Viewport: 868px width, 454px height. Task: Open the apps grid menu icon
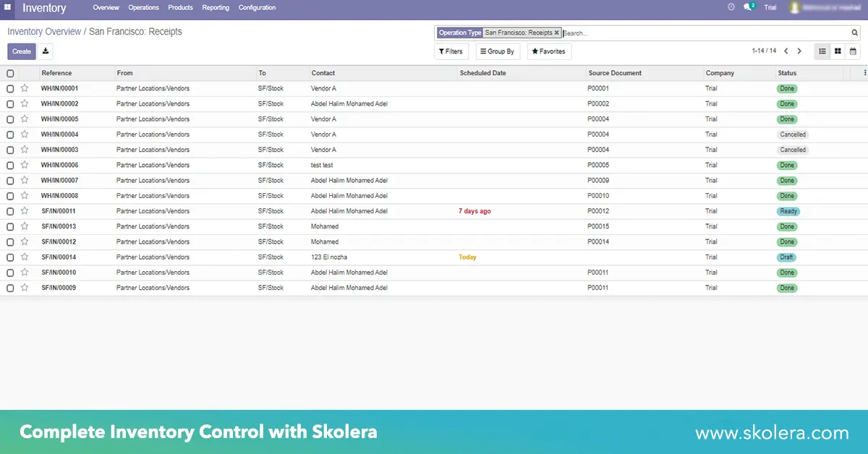(x=7, y=7)
